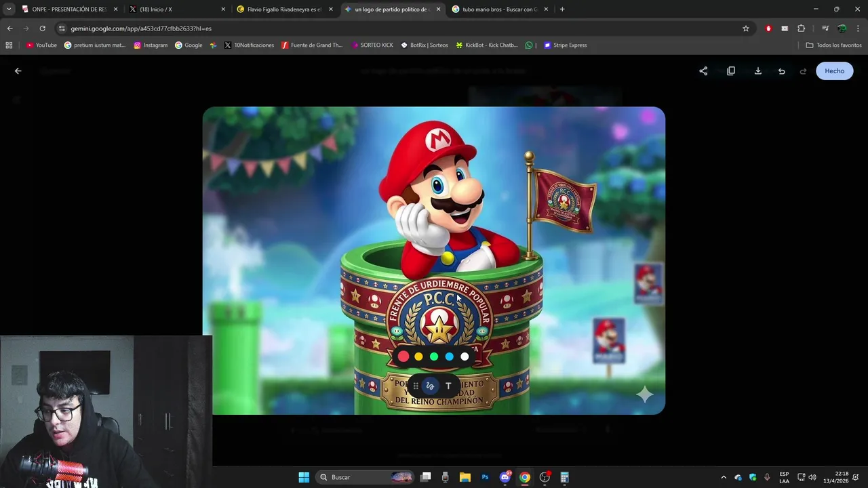This screenshot has width=868, height=488.
Task: Open the Chrome extensions puzzle menu
Action: 802,28
